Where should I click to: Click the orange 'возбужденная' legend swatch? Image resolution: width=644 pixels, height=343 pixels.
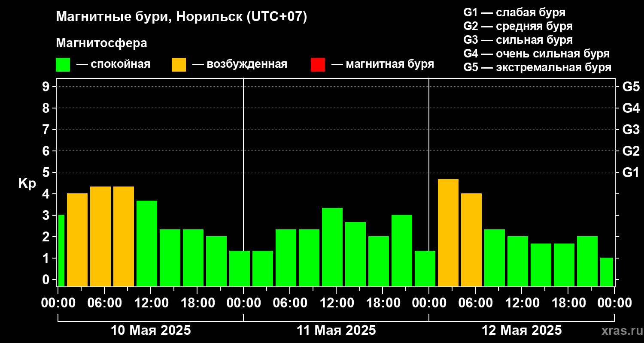[179, 65]
